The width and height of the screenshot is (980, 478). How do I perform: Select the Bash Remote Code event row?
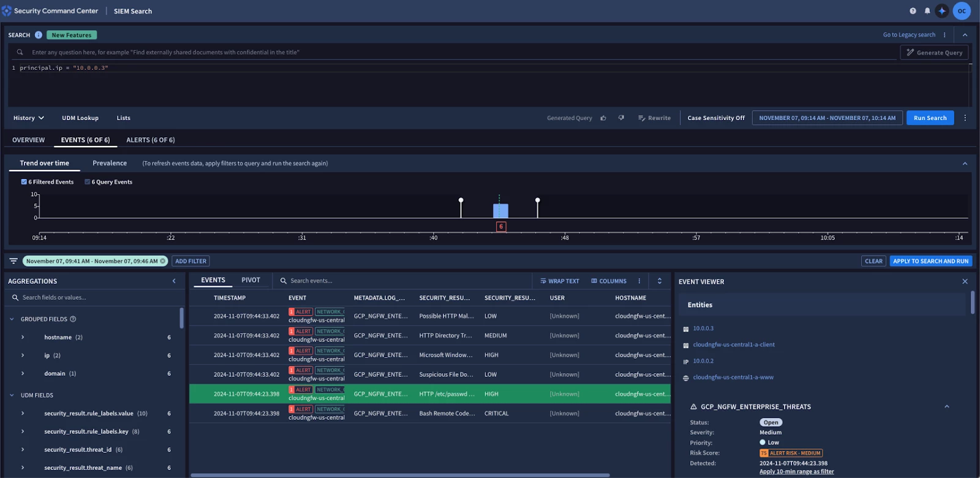[430, 414]
